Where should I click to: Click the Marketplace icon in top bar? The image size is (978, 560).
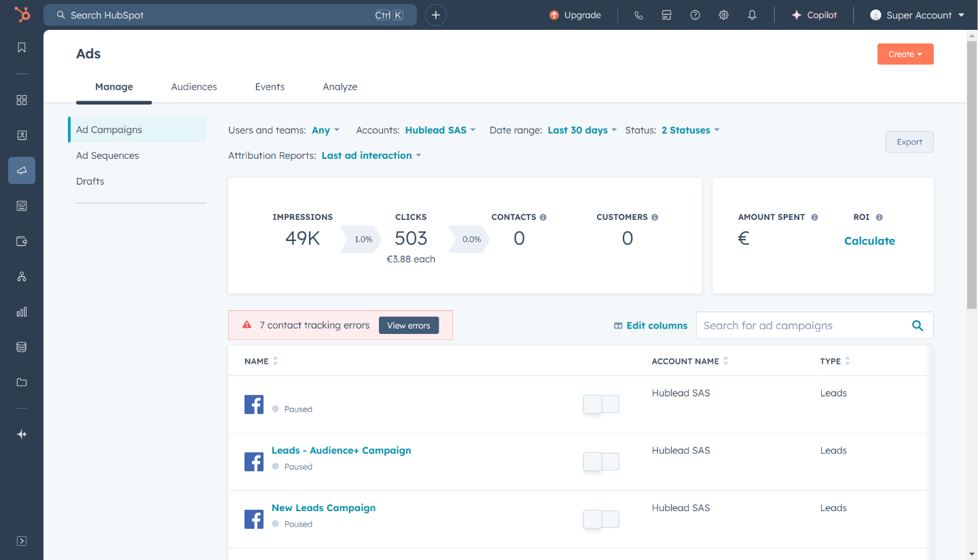666,14
